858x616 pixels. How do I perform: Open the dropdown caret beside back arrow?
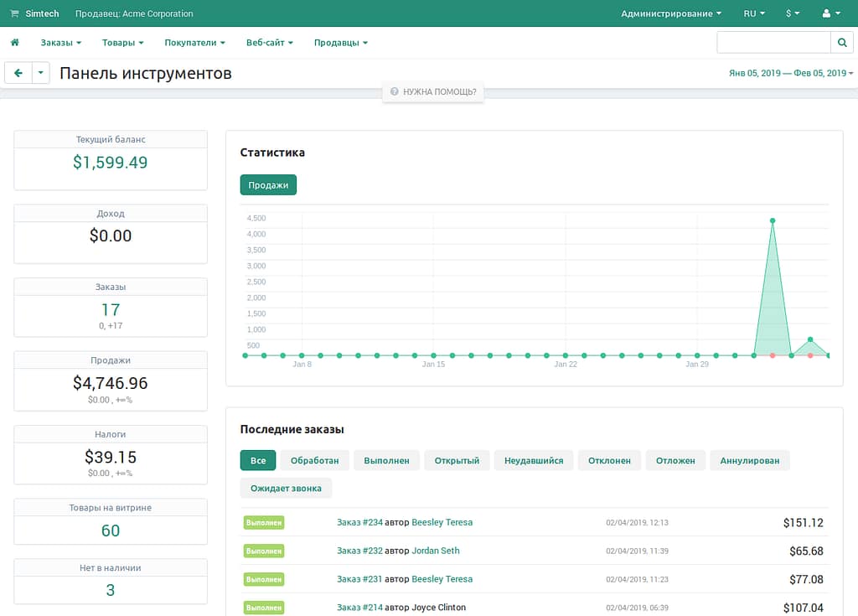tap(42, 74)
